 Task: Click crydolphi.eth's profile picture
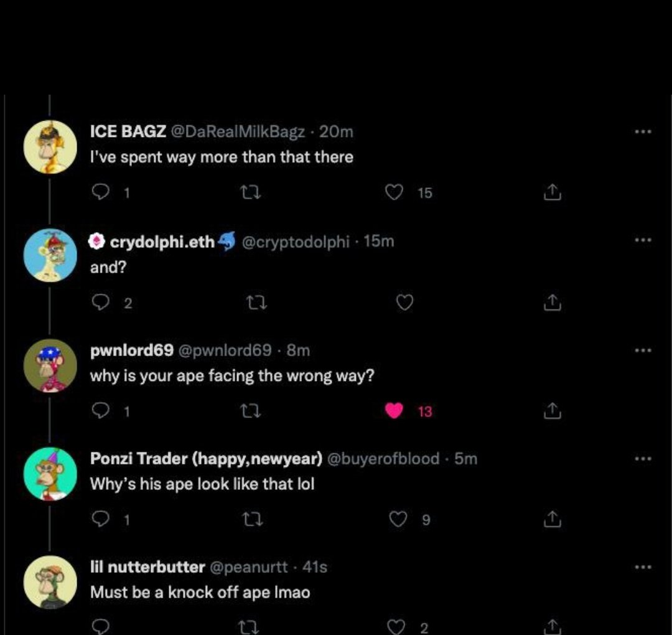click(50, 255)
